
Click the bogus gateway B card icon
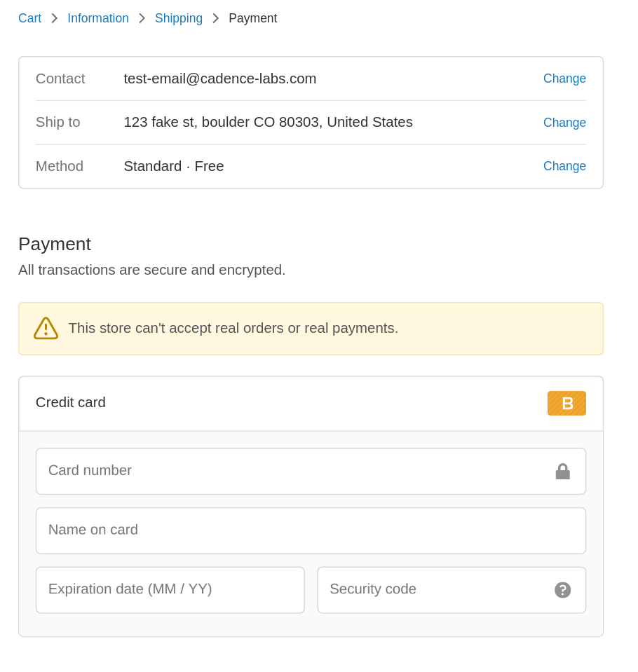tap(566, 404)
